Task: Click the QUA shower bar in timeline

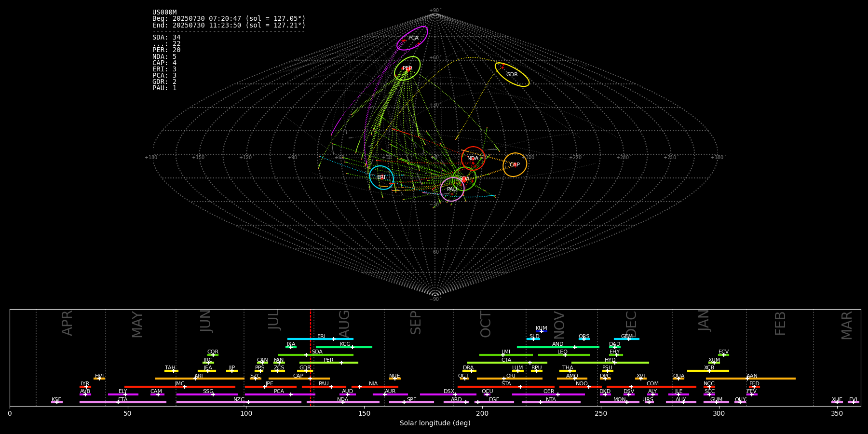Action: tap(678, 379)
